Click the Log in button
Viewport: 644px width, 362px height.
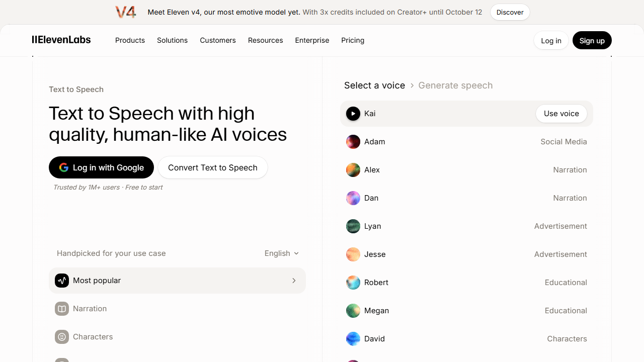click(551, 41)
